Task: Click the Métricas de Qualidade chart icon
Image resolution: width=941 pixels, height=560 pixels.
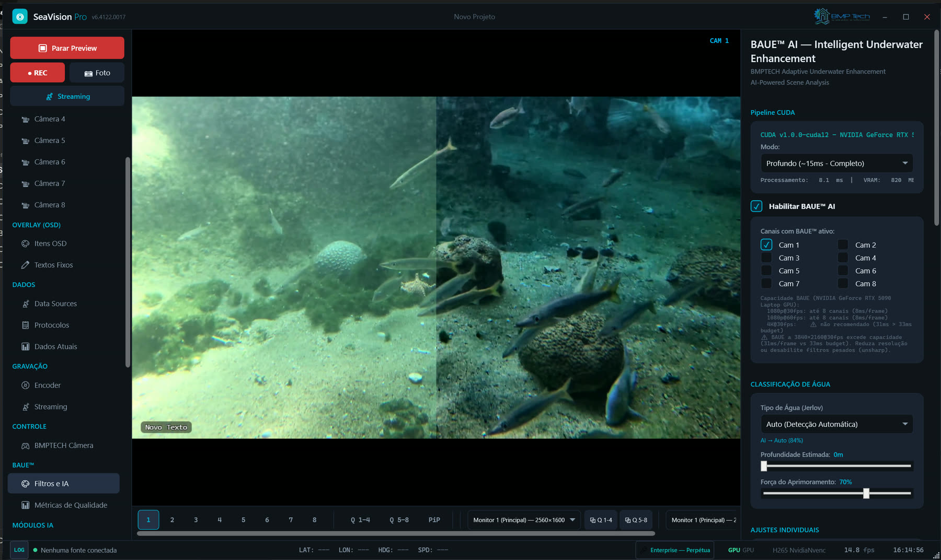Action: [25, 505]
